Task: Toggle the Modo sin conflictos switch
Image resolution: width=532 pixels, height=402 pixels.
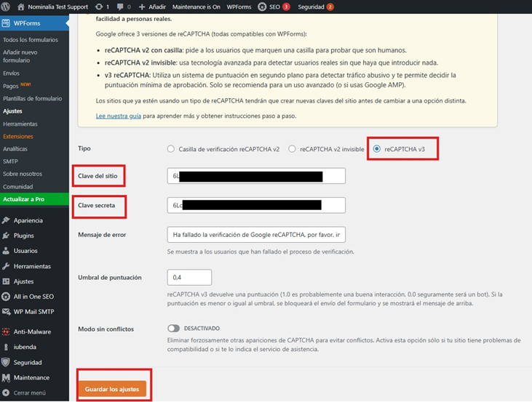Action: click(173, 328)
